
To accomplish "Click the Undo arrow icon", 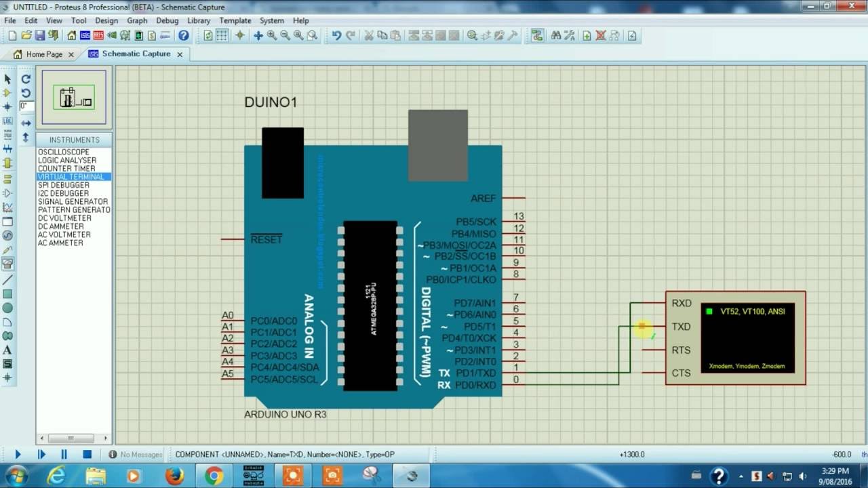I will pos(336,35).
